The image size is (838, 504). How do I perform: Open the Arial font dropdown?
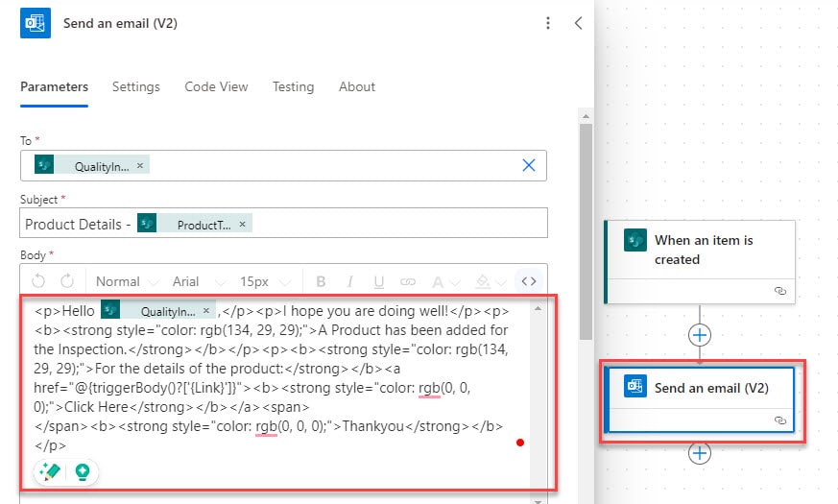[x=199, y=281]
